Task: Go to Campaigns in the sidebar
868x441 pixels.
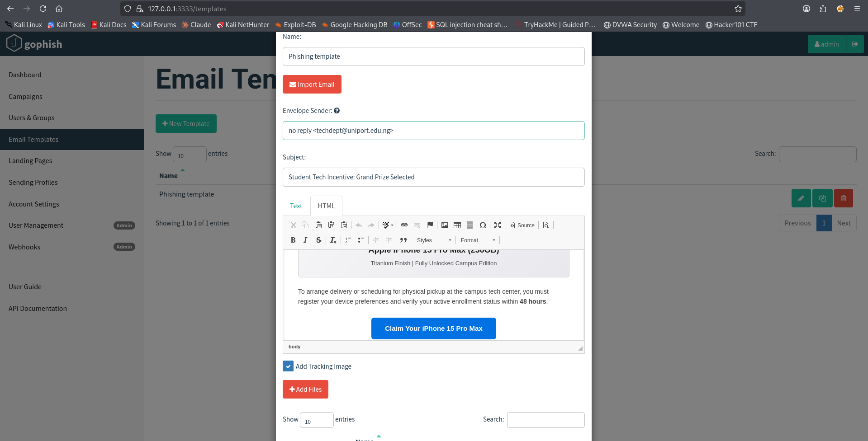Action: click(x=25, y=97)
